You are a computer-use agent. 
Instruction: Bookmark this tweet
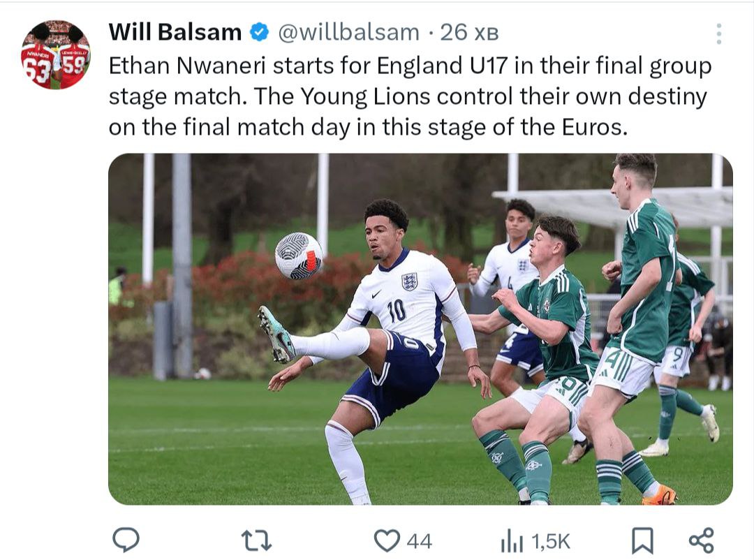pyautogui.click(x=642, y=540)
